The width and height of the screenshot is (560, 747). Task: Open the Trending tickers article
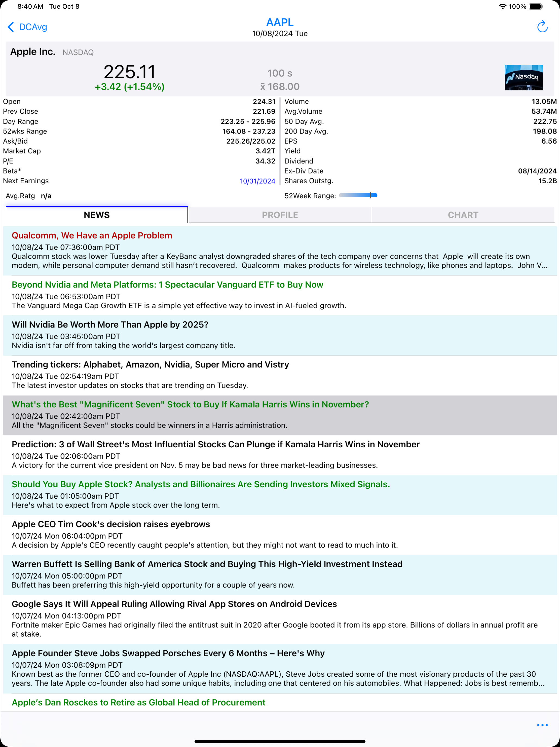coord(280,375)
